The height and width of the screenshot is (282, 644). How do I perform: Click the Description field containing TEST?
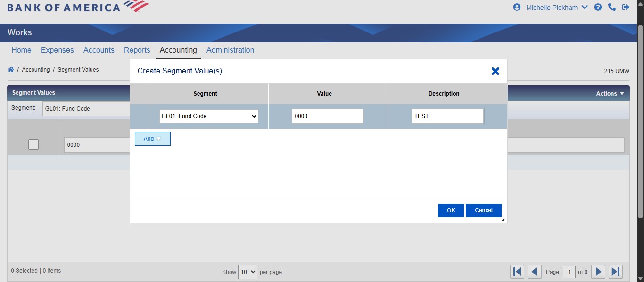[x=447, y=116]
